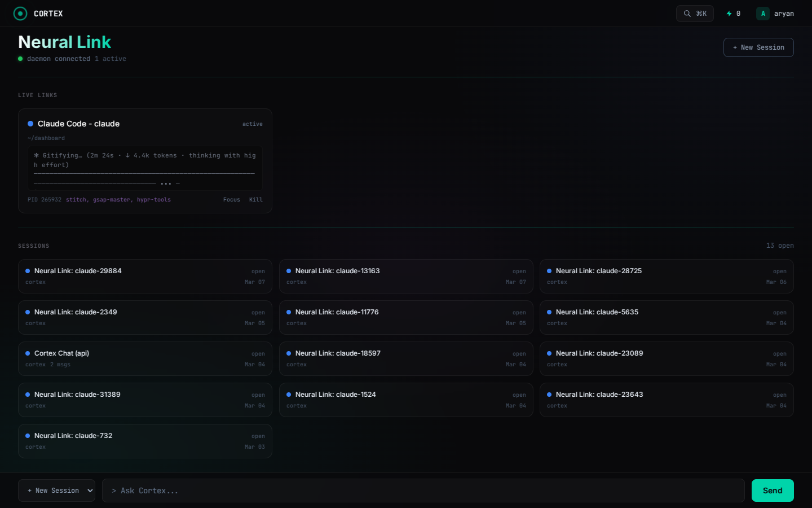Open session Neural Link: claude-732
Image resolution: width=812 pixels, height=508 pixels.
[x=145, y=441]
